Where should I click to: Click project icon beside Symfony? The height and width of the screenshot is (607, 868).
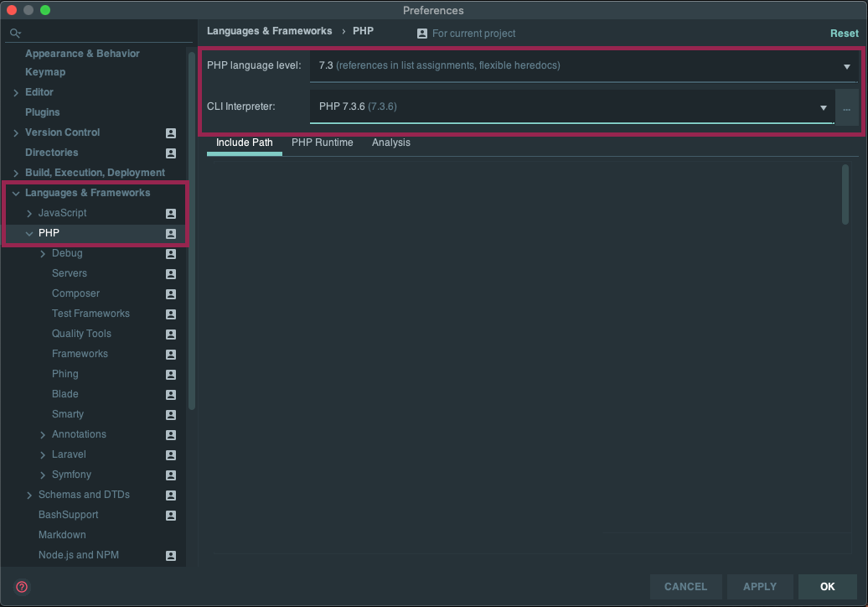(171, 475)
